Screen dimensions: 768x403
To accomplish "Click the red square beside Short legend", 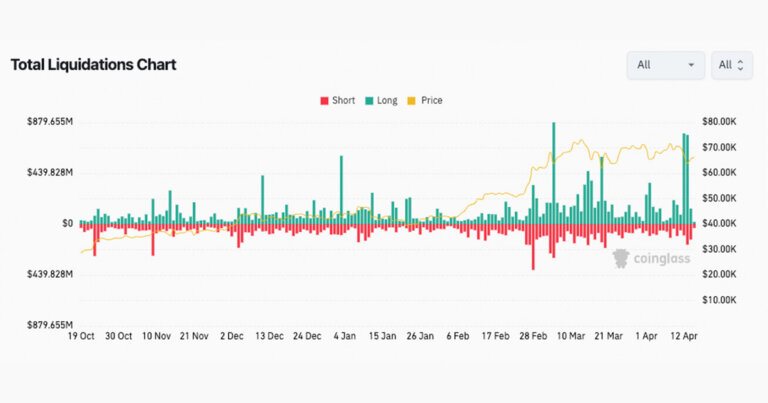I will (323, 101).
